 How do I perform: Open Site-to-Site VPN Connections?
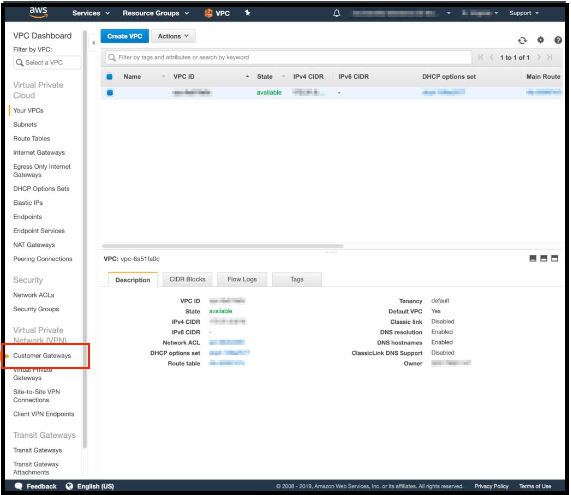37,396
